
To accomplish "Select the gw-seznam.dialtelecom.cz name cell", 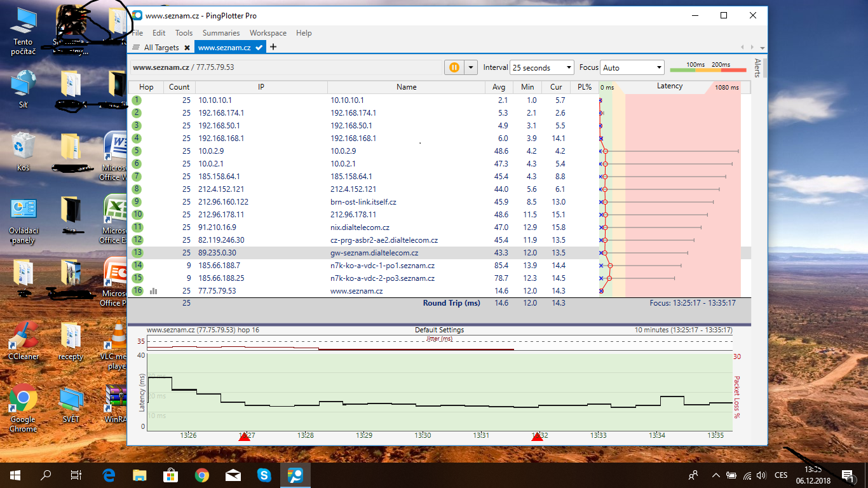I will click(x=374, y=253).
